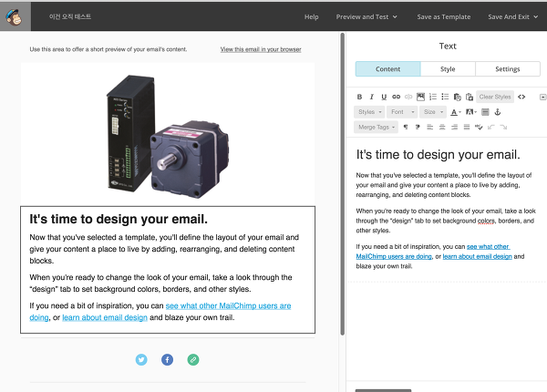Screen dimensions: 547x392
Task: Click the 'When you're ready' paragraph in preview
Action: (x=160, y=284)
